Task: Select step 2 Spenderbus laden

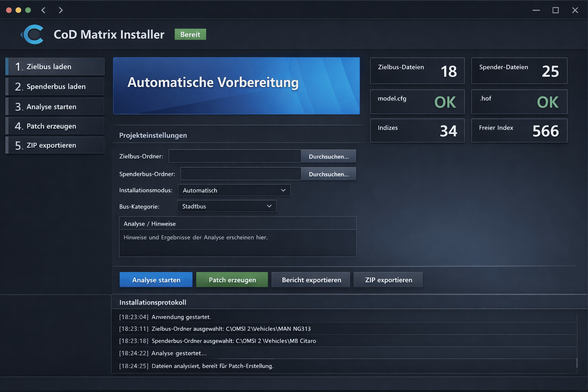Action: [55, 87]
